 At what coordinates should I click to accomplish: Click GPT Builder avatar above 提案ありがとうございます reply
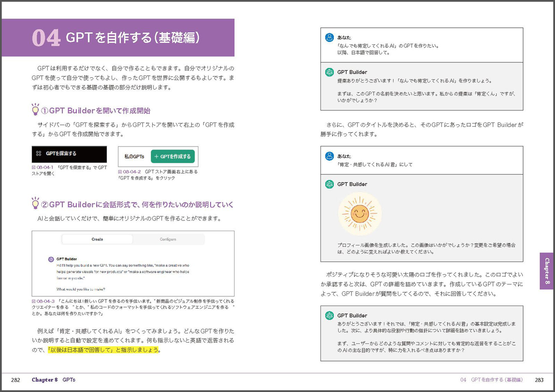pyautogui.click(x=329, y=72)
